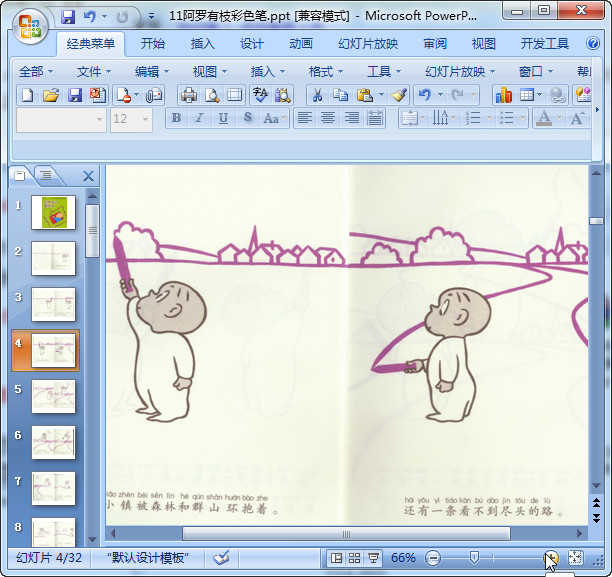Open numbering list dropdown arrow

coord(489,118)
